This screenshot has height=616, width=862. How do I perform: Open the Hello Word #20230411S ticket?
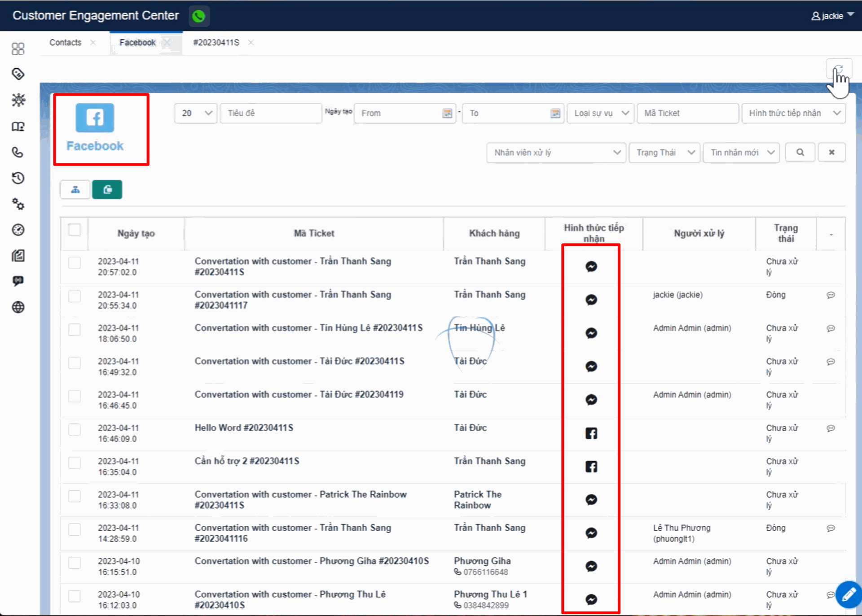click(x=244, y=428)
